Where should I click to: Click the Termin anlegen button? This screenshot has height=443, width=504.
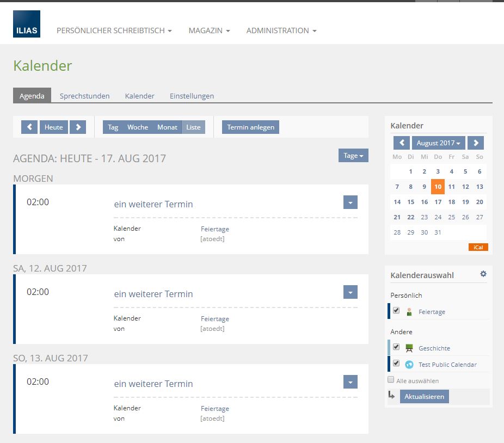click(250, 127)
